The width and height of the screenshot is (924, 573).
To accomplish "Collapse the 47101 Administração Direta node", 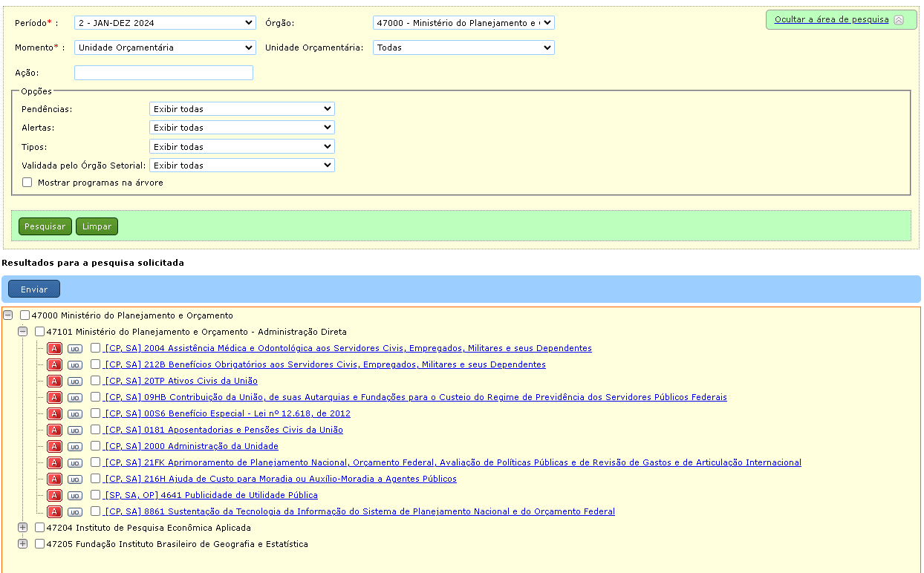I will click(x=23, y=332).
